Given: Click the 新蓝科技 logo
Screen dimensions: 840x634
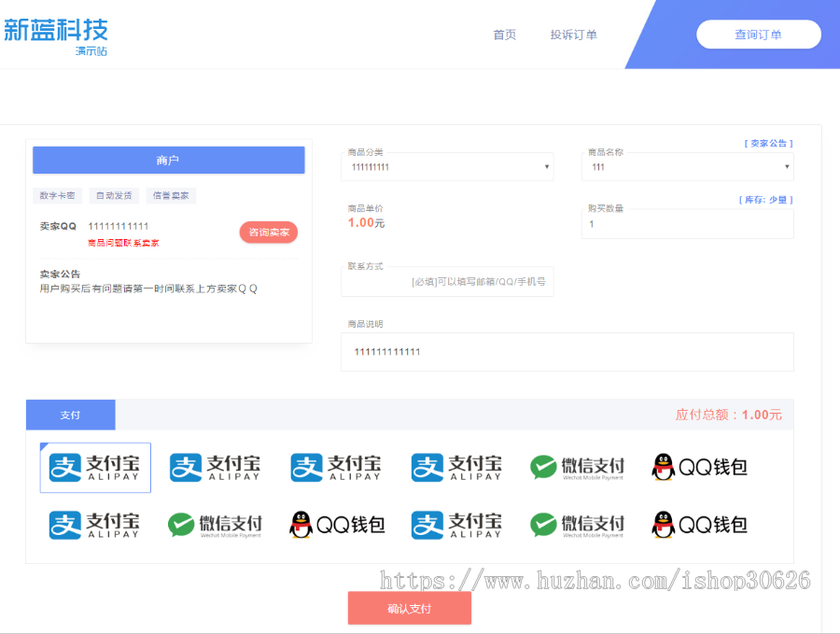Looking at the screenshot, I should pyautogui.click(x=56, y=31).
